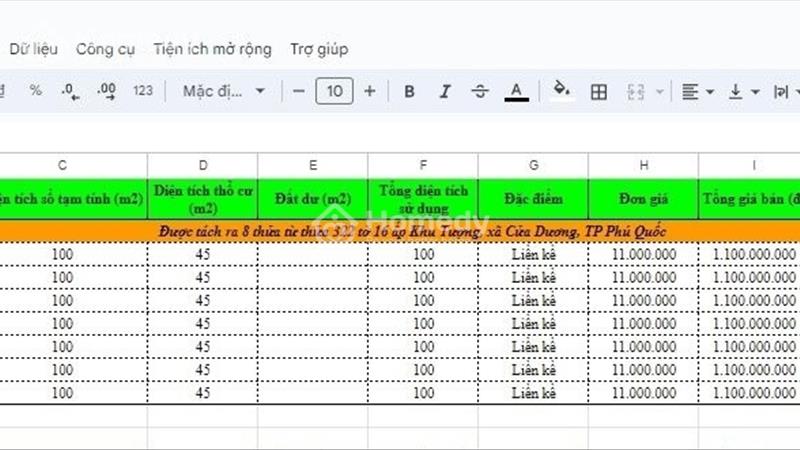The image size is (800, 450).
Task: Click the 'Tổng giá bán' header cell
Action: 749,199
